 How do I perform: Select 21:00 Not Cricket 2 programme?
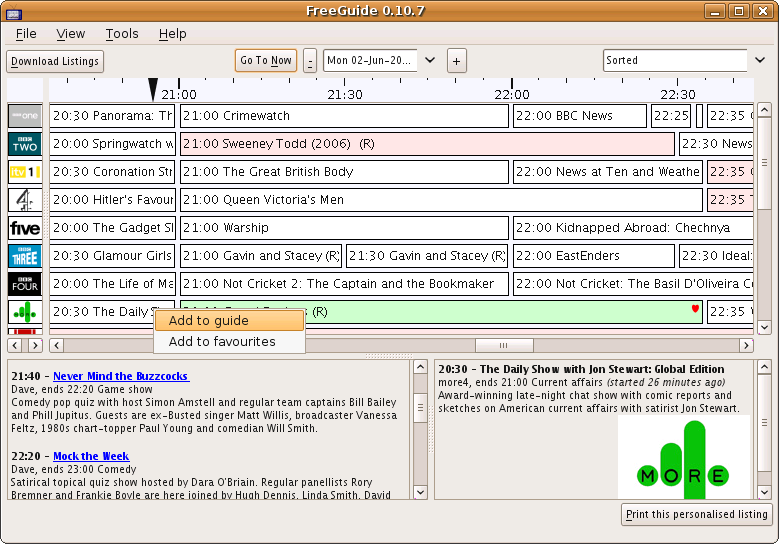click(x=344, y=284)
